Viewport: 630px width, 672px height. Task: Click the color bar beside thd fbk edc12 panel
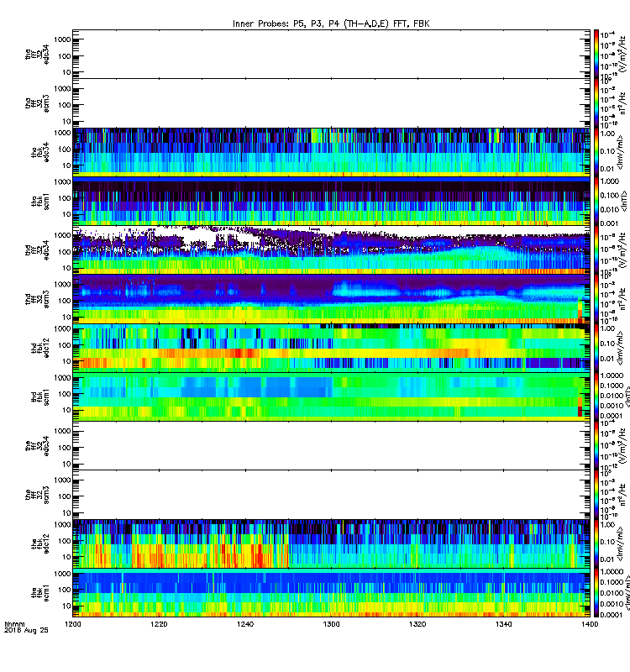point(596,348)
